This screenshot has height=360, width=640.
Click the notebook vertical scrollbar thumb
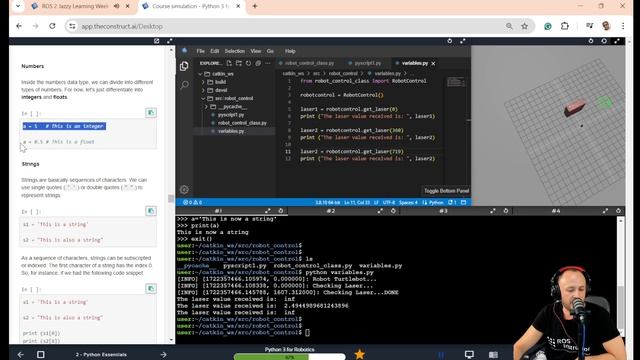(171, 199)
